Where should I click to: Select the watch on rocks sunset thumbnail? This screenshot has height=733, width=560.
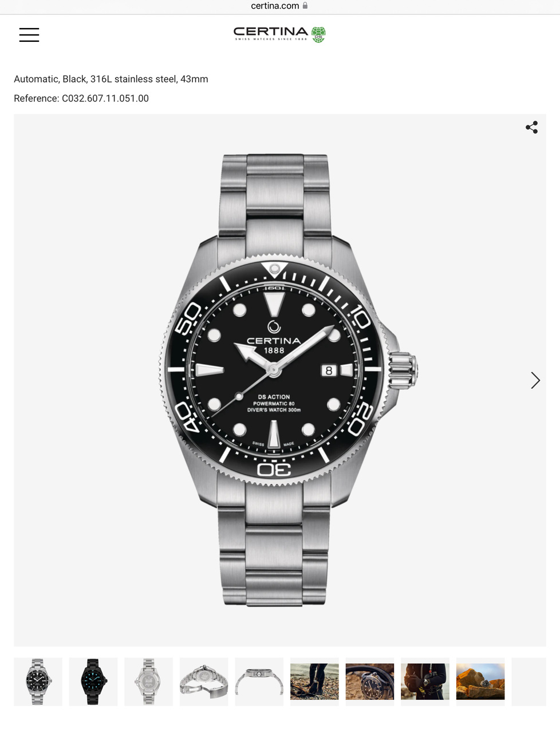tap(480, 681)
